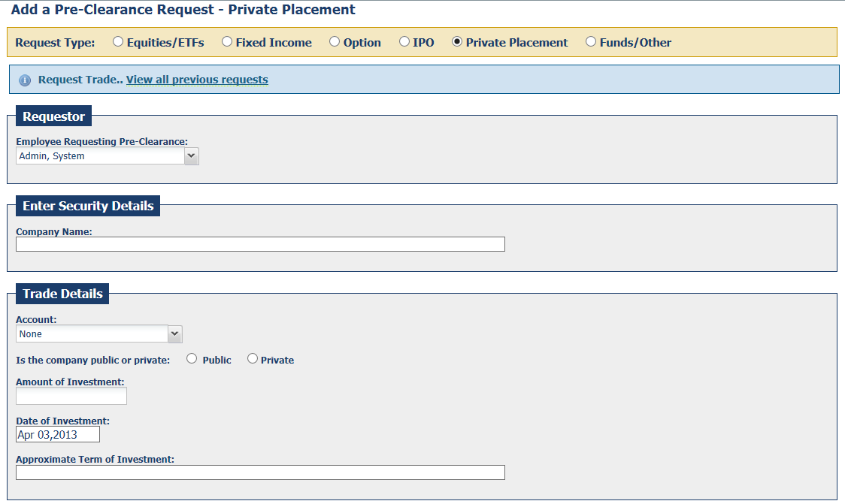The width and height of the screenshot is (845, 504).
Task: Open the View all previous requests link
Action: click(197, 80)
